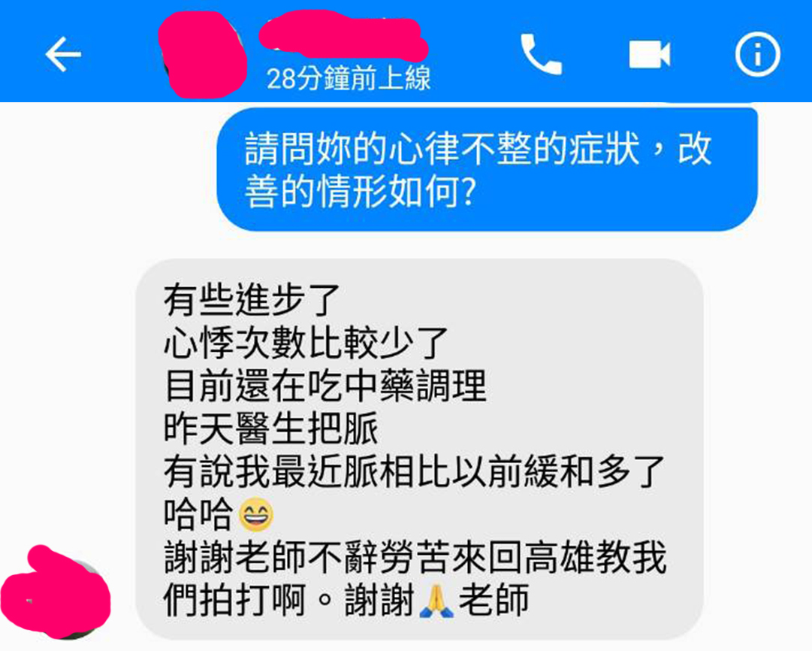
Task: Select the blue sent message bubble
Action: 487,169
